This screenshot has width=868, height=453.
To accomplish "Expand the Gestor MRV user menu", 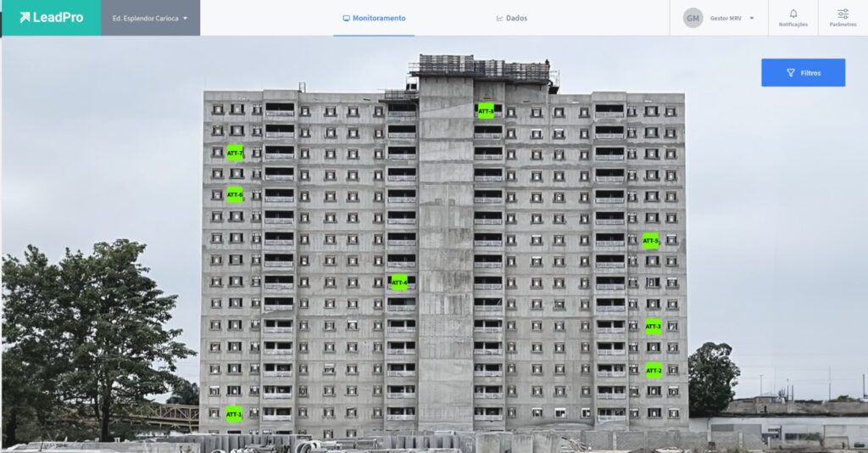I will 726,18.
